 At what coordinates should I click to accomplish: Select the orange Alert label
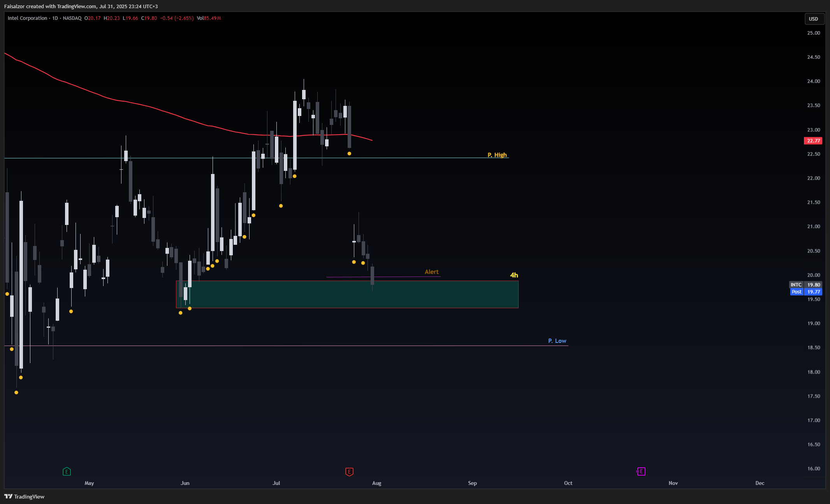(431, 272)
